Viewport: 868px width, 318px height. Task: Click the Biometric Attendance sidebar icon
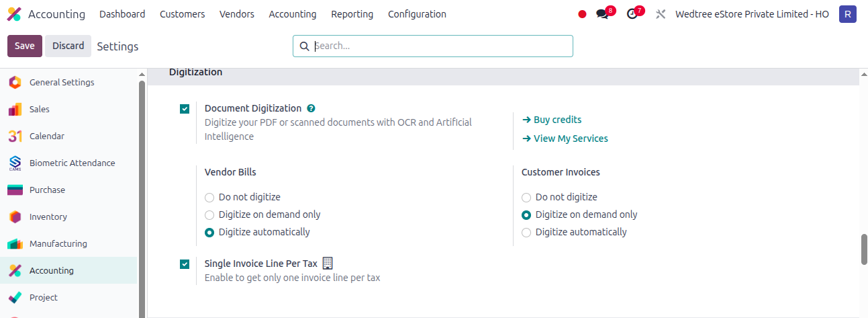[x=15, y=163]
